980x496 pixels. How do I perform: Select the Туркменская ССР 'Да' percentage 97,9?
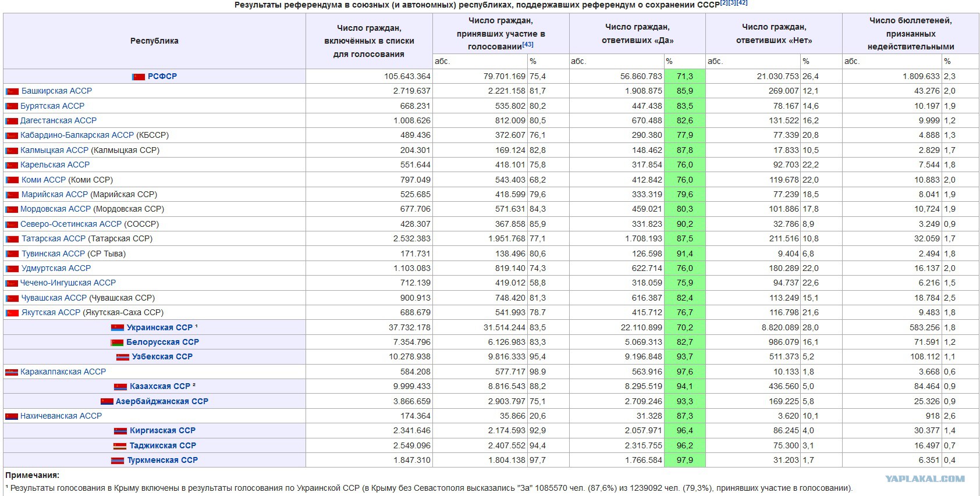(x=685, y=460)
